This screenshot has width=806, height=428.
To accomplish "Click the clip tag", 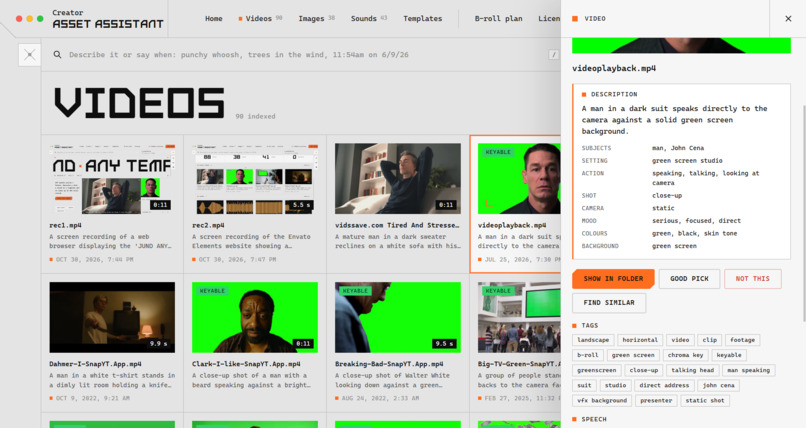I will tap(710, 340).
